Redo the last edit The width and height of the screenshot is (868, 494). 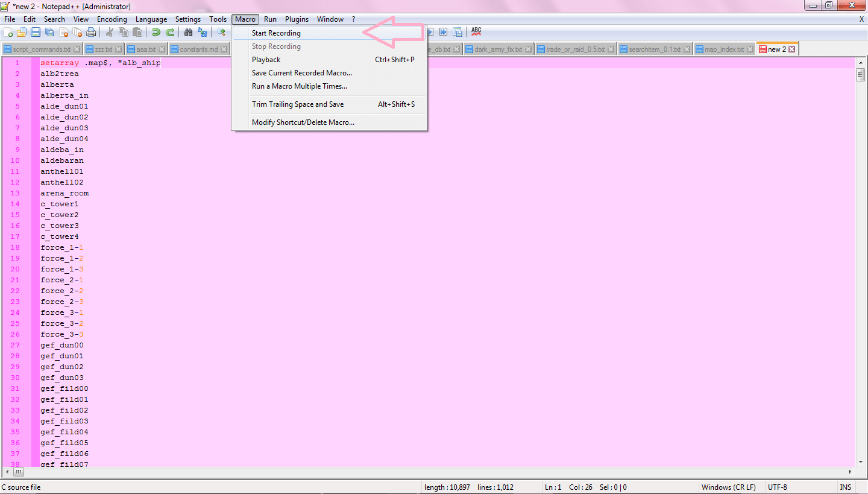(169, 31)
